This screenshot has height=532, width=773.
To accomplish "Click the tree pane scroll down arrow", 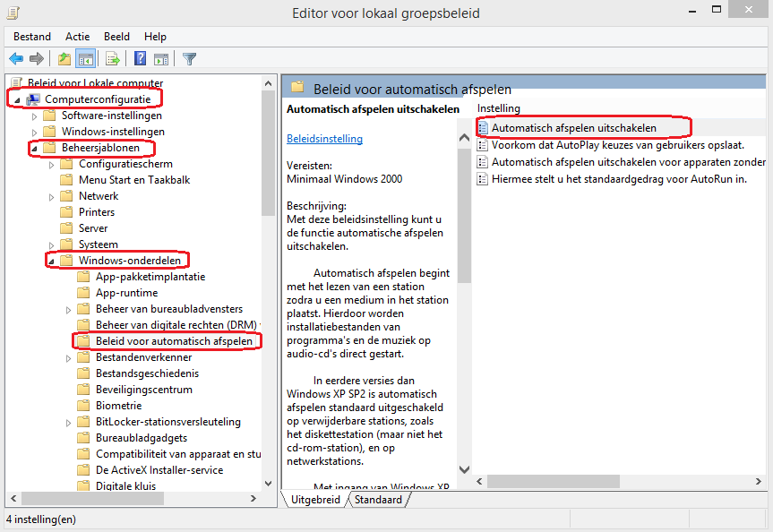I will pos(268,484).
